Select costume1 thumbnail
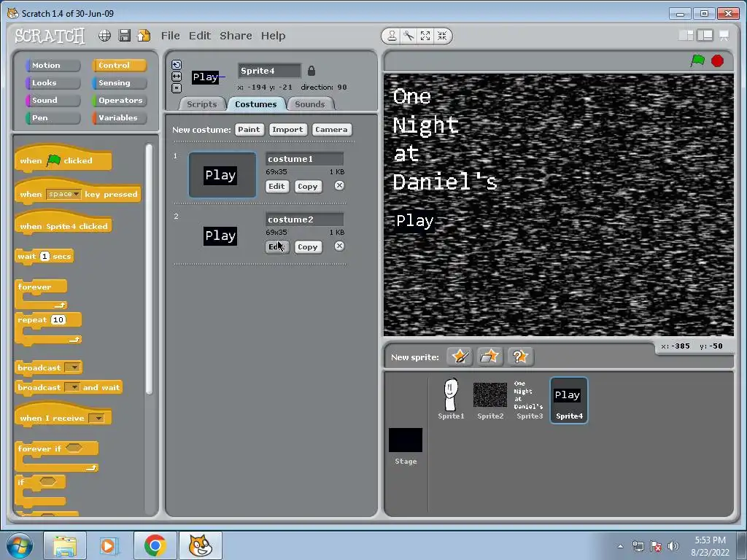Viewport: 747px width, 560px height. pyautogui.click(x=222, y=175)
